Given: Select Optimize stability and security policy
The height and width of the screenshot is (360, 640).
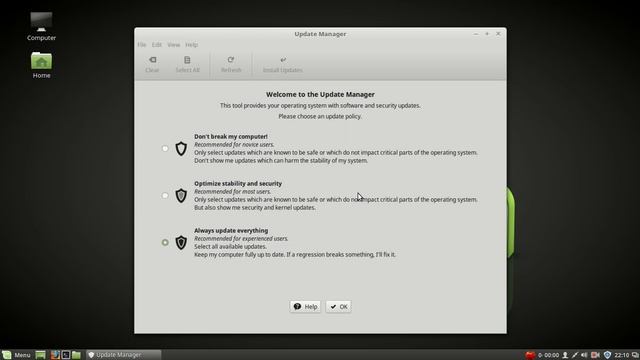Looking at the screenshot, I should pos(165,196).
